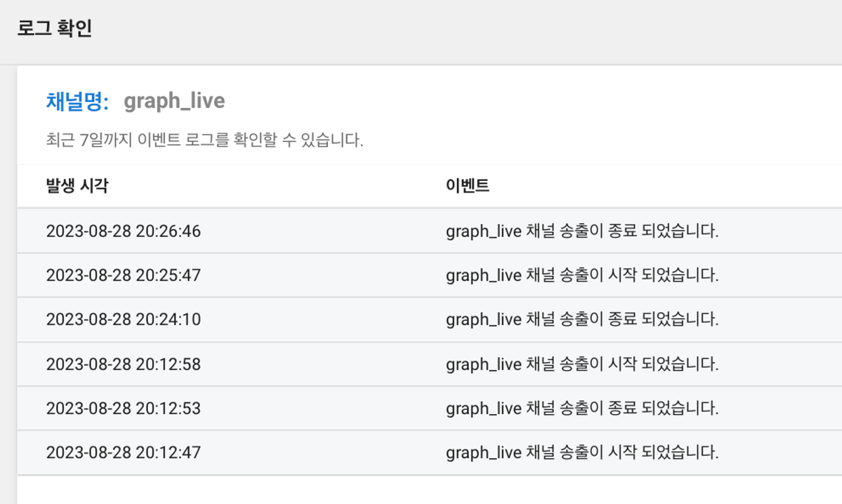Select the 20:25:47 timestamp row
Screen dimensions: 842x504
point(123,276)
